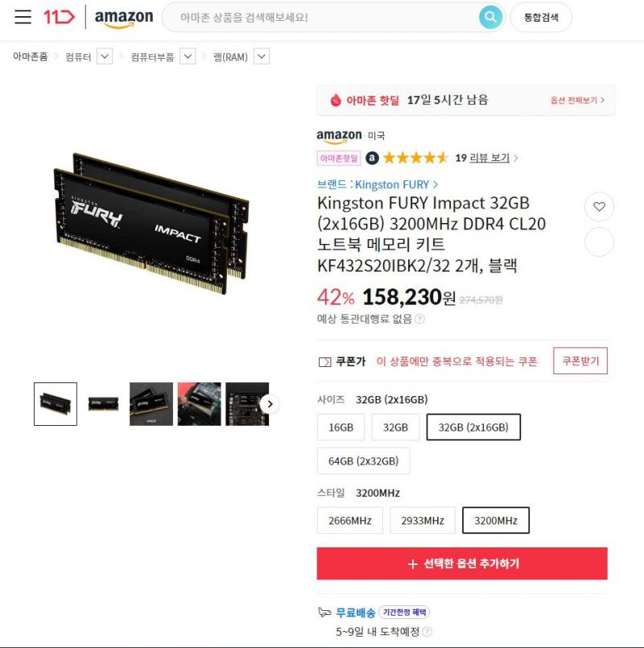The image size is (644, 648).
Task: Select the 16GB size option
Action: click(x=341, y=427)
